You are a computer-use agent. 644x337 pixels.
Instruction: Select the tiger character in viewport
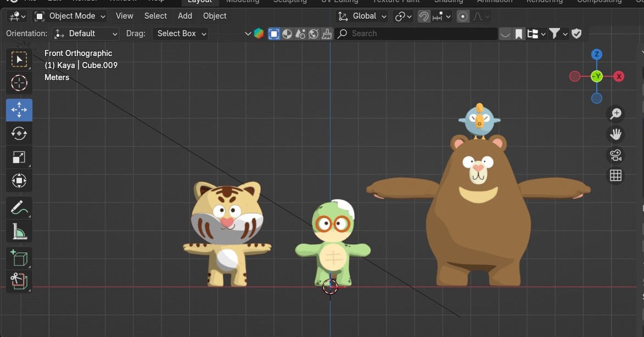[x=227, y=234]
